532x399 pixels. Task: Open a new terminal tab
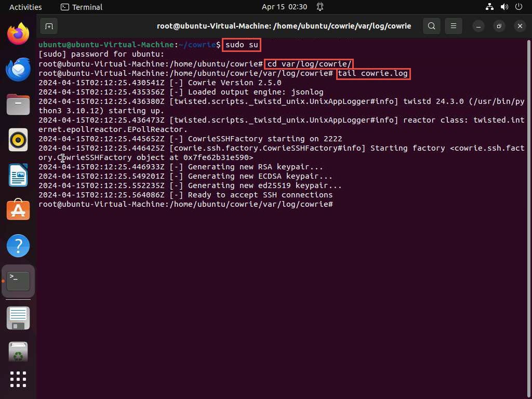(49, 26)
